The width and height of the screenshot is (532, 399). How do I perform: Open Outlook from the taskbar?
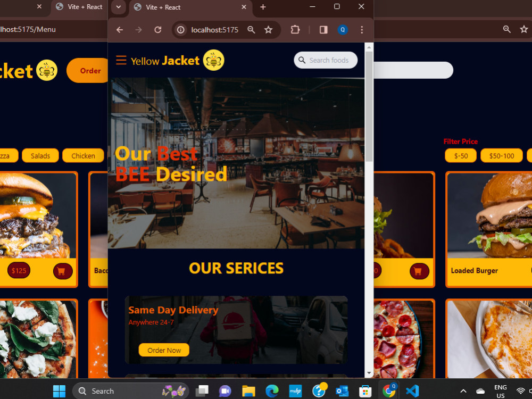[x=342, y=391]
